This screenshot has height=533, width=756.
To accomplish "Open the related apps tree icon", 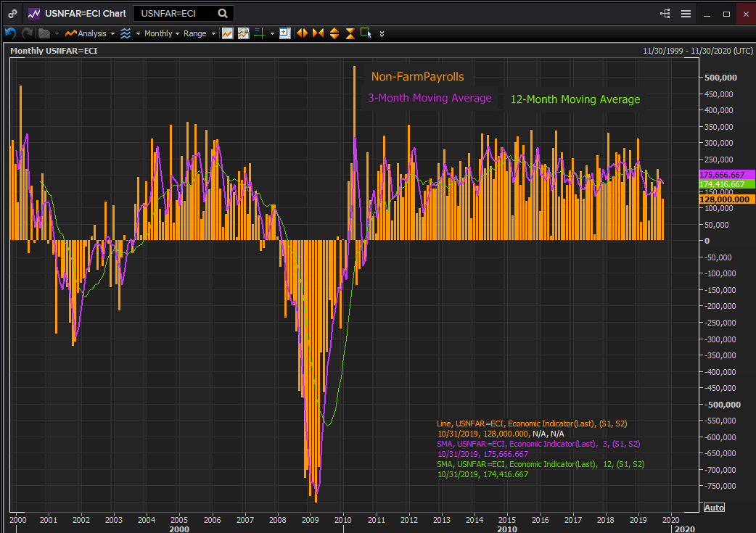I will coord(665,13).
